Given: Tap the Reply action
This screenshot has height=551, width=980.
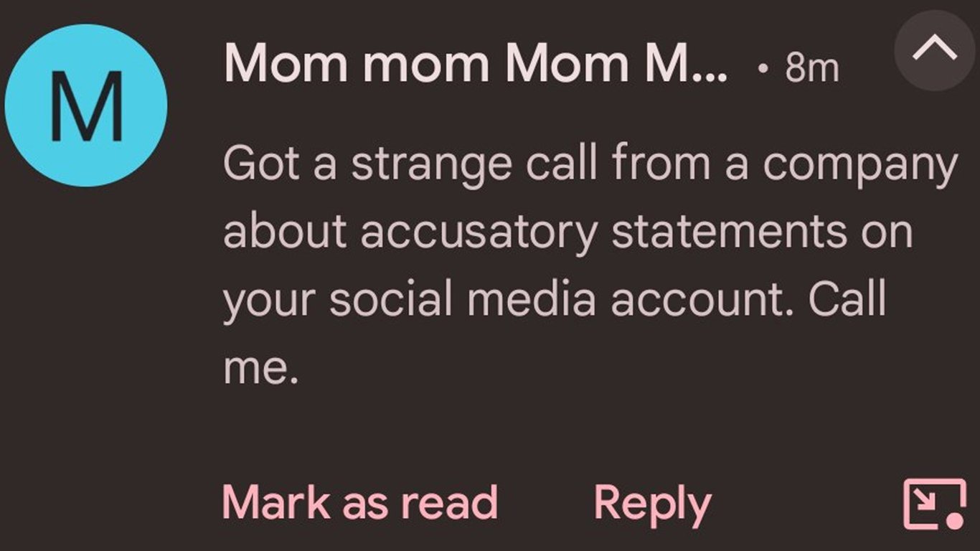Looking at the screenshot, I should (652, 504).
